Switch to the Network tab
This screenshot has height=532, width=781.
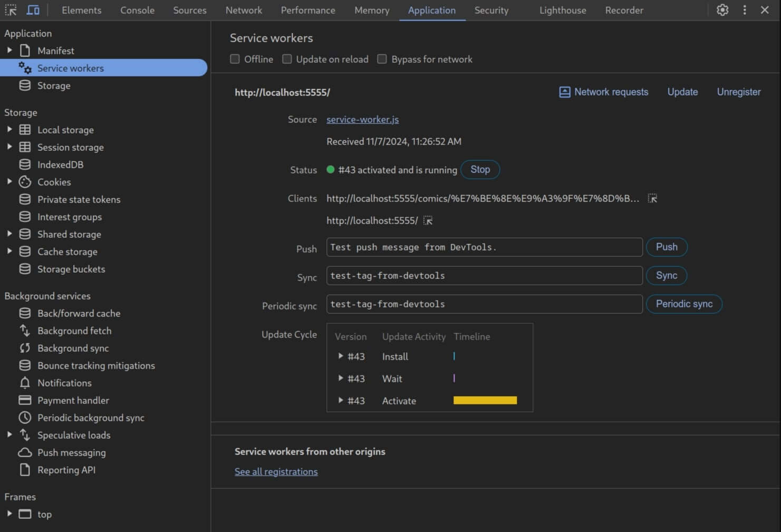pyautogui.click(x=244, y=10)
